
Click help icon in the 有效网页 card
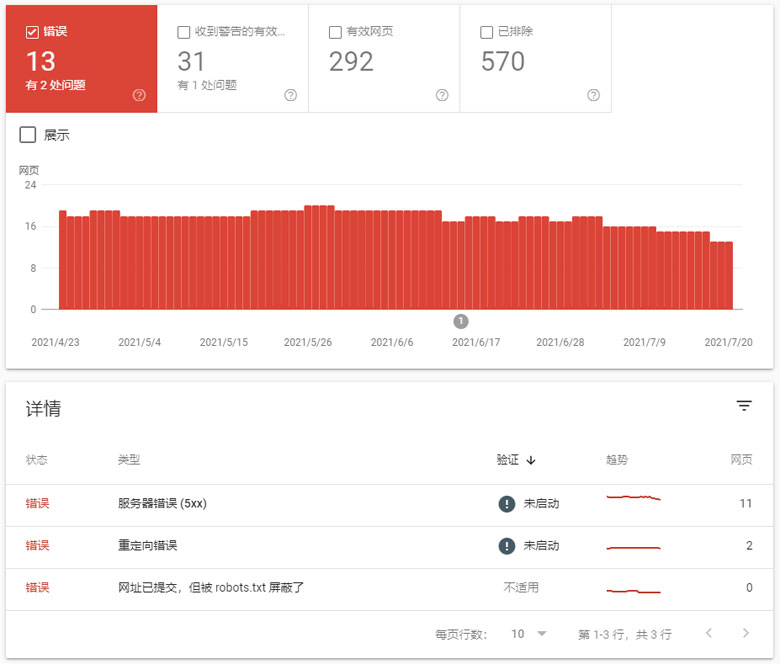(x=442, y=96)
